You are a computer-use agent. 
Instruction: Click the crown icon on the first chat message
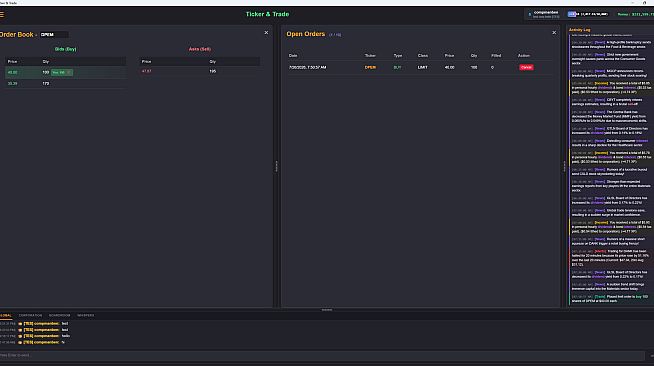click(20, 324)
